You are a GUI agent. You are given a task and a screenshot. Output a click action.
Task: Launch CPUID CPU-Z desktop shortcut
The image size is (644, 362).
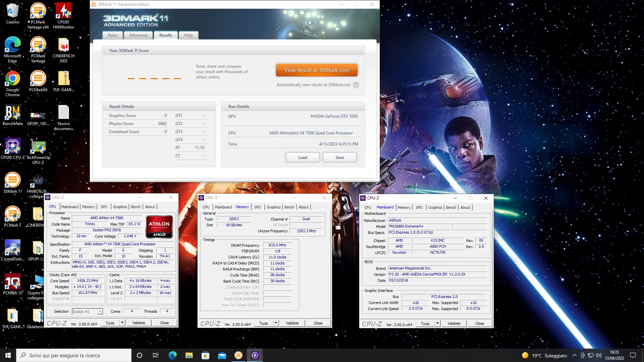point(12,149)
